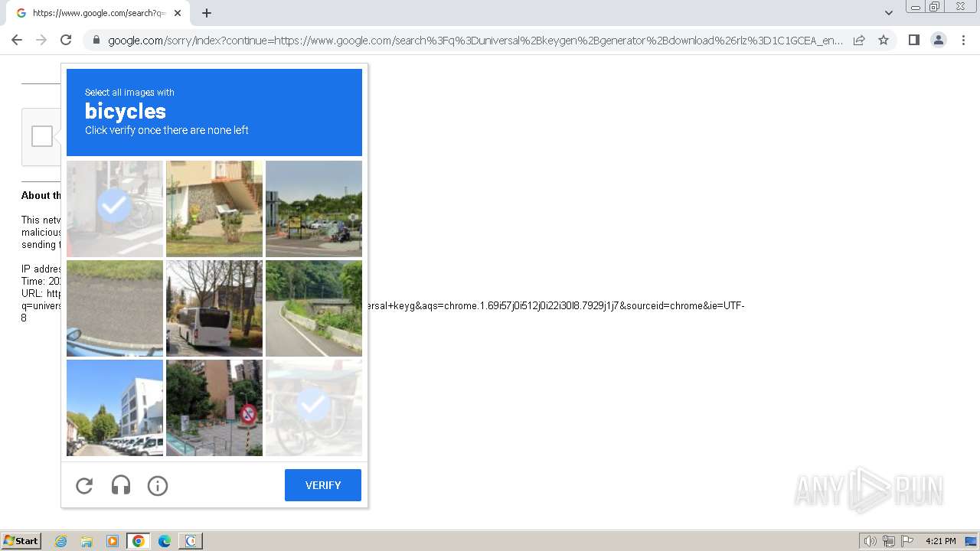This screenshot has width=980, height=551.
Task: Click the VERIFY button
Action: tap(323, 485)
